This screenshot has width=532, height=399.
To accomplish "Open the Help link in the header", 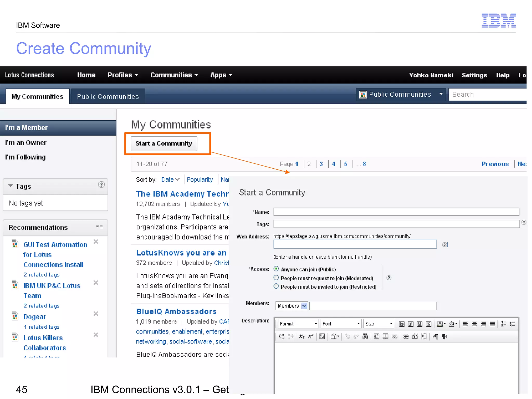I will [503, 75].
